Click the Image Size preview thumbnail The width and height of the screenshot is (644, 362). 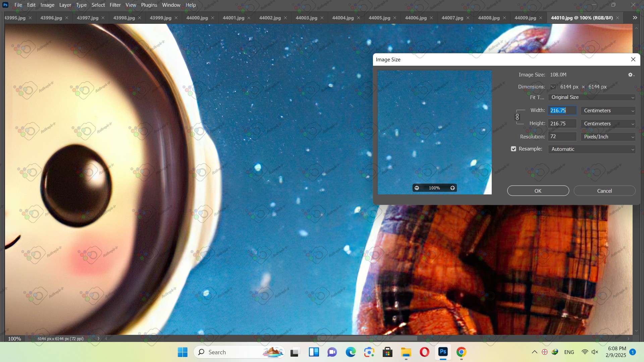coord(434,132)
